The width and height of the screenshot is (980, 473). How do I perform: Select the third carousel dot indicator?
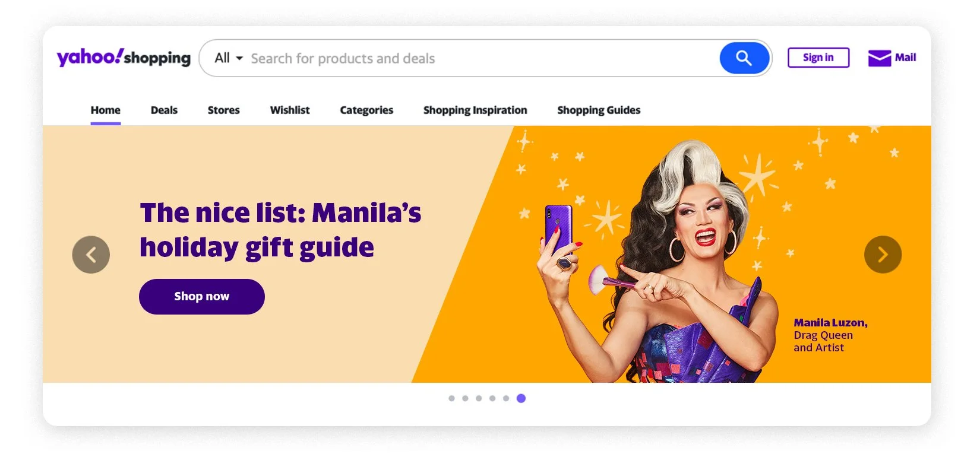(x=479, y=398)
